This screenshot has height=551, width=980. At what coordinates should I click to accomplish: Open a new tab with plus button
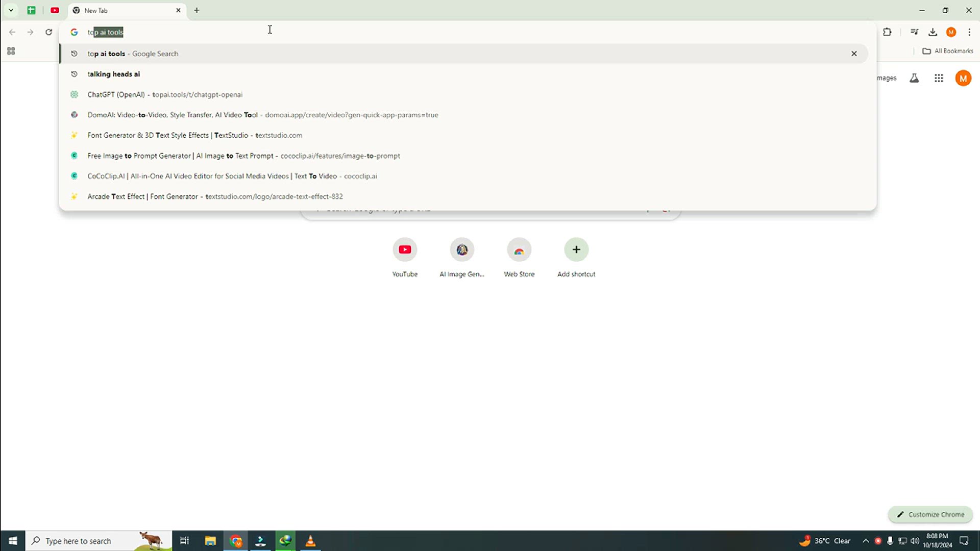[x=197, y=10]
